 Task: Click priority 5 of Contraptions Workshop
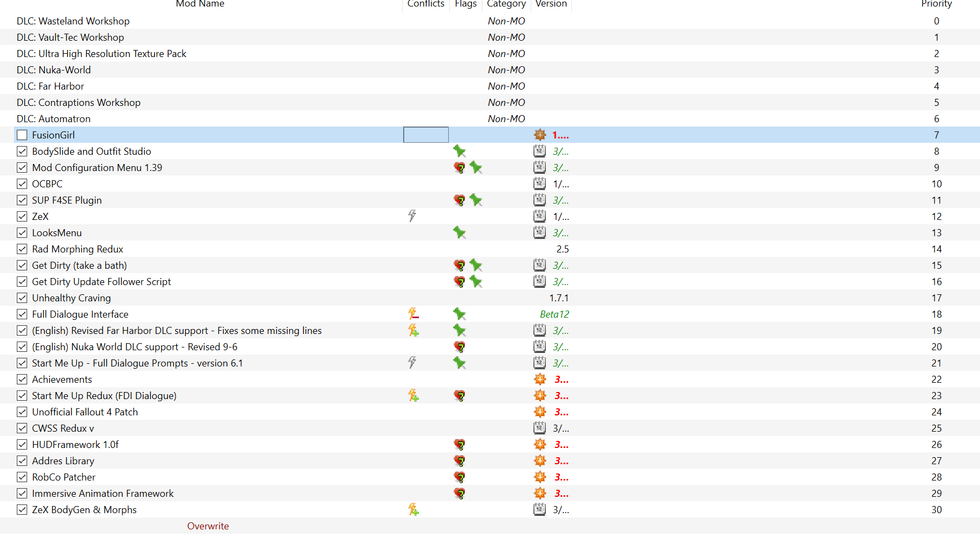point(937,102)
